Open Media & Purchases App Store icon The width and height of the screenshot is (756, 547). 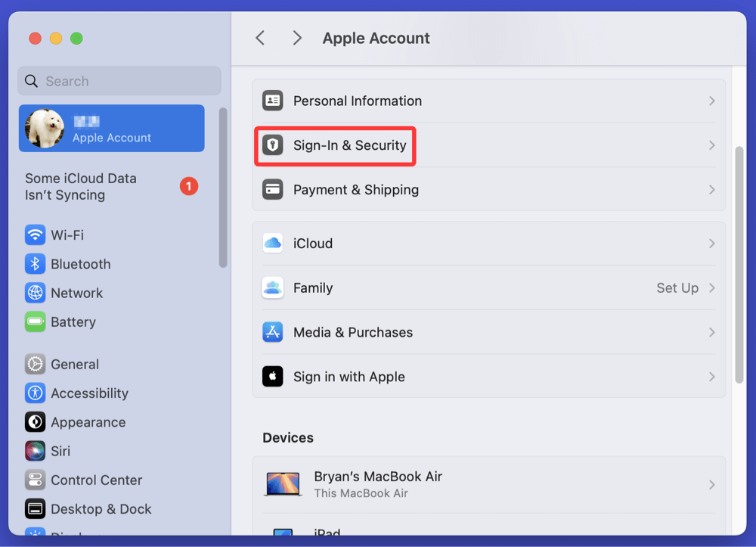click(272, 332)
